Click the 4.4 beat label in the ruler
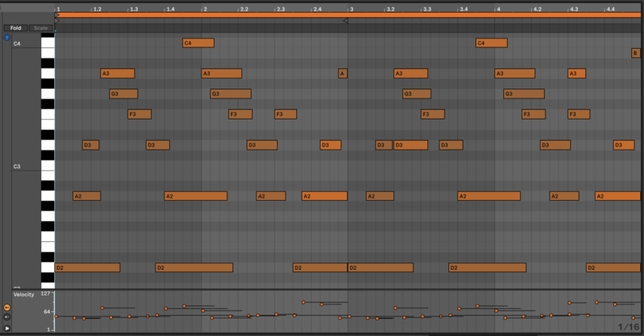Image resolution: width=644 pixels, height=336 pixels. point(611,9)
